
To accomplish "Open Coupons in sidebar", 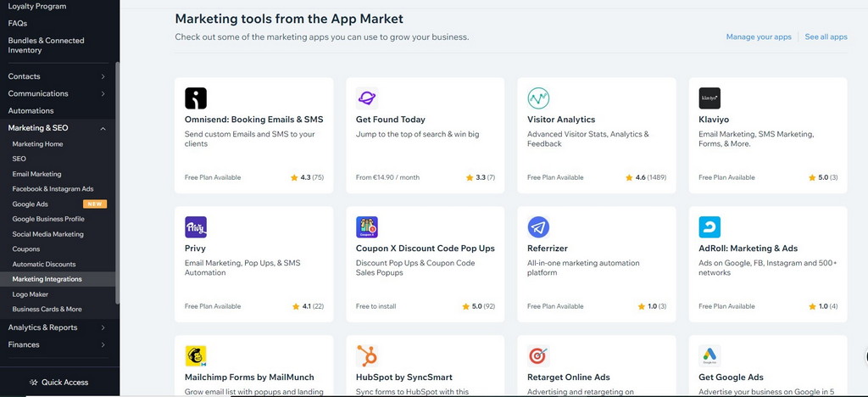I will [x=26, y=249].
